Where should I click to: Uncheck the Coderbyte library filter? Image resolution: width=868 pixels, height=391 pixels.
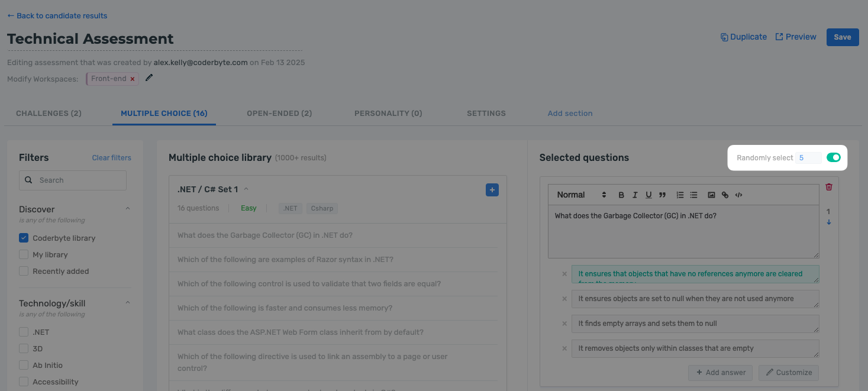(24, 238)
